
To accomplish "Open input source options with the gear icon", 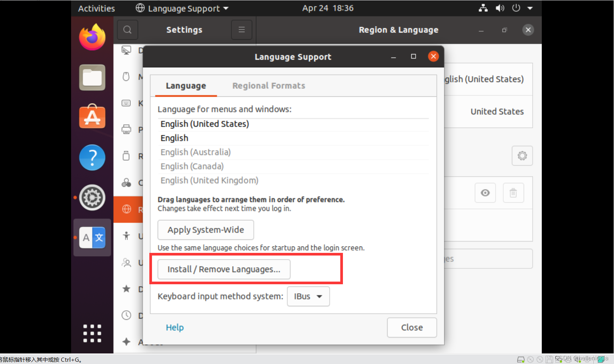I will (x=522, y=156).
